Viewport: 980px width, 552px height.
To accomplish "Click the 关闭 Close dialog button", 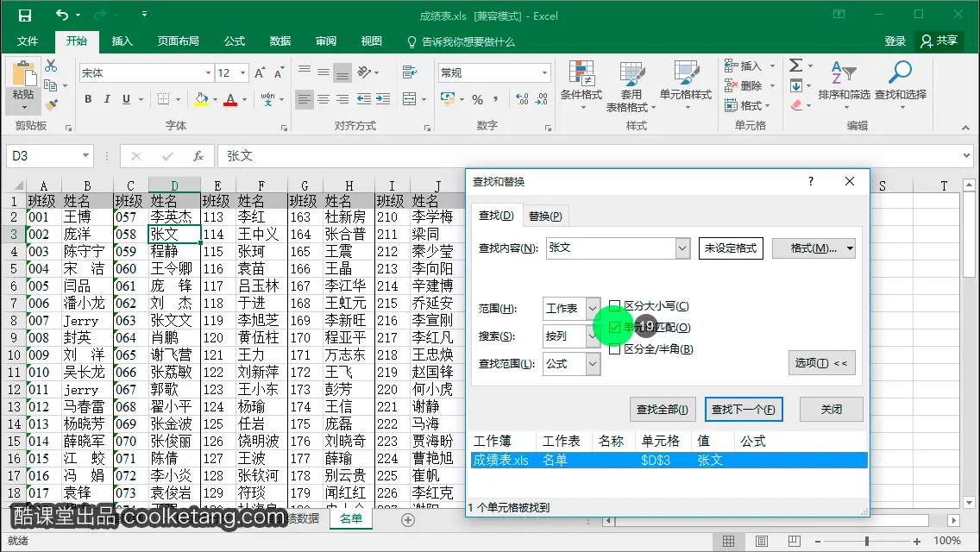I will click(x=831, y=410).
